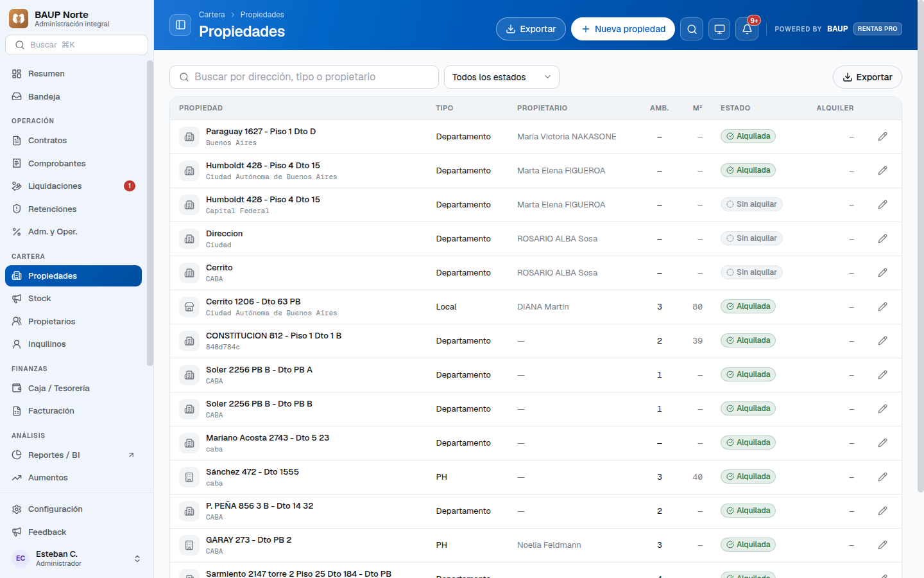924x578 pixels.
Task: Click ESTADO column header
Action: [x=735, y=108]
